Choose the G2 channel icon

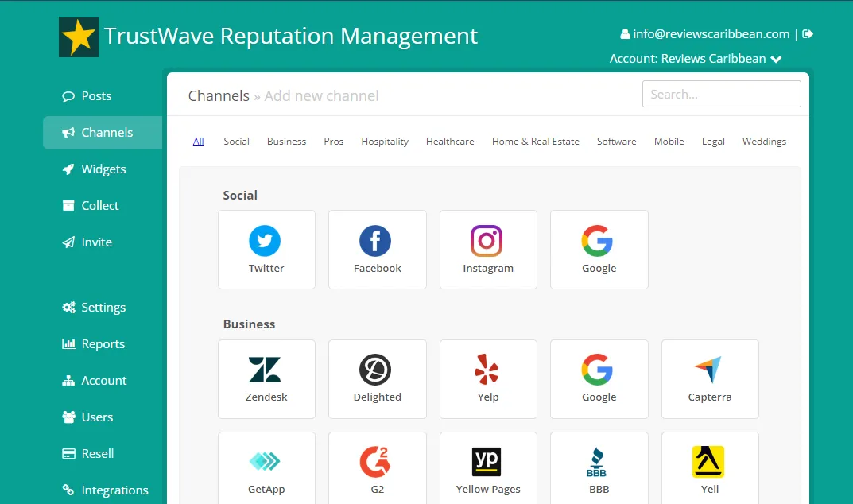pos(374,462)
